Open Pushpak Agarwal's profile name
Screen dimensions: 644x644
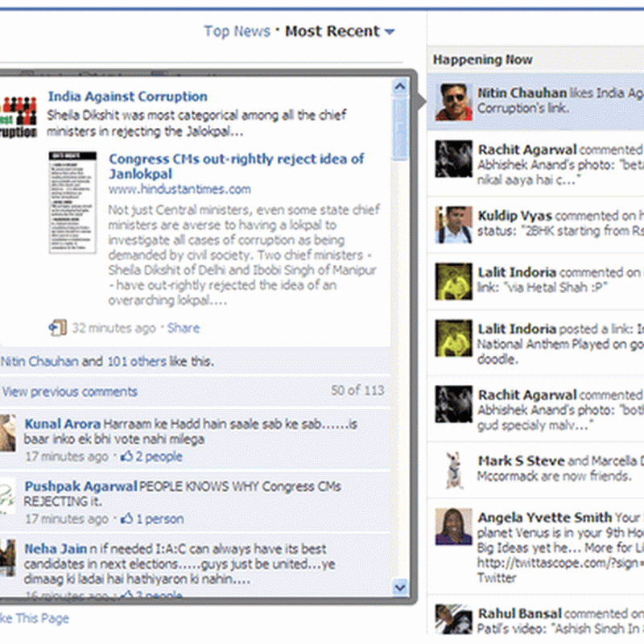(81, 486)
